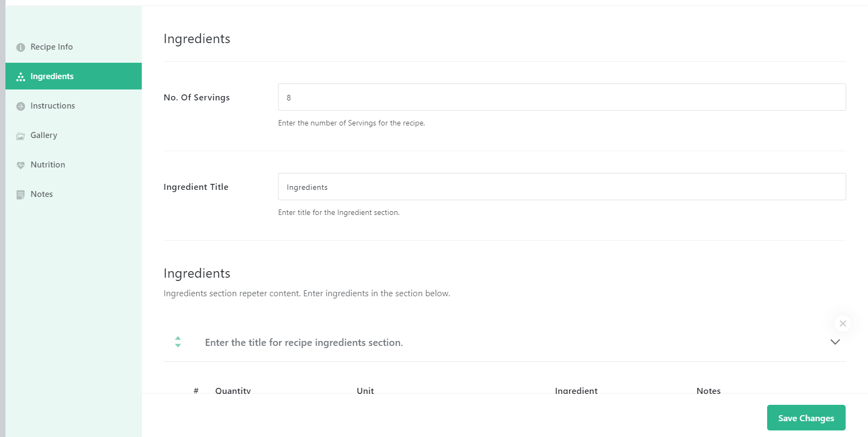Go to the Gallery tab text
The image size is (868, 437).
tap(44, 135)
